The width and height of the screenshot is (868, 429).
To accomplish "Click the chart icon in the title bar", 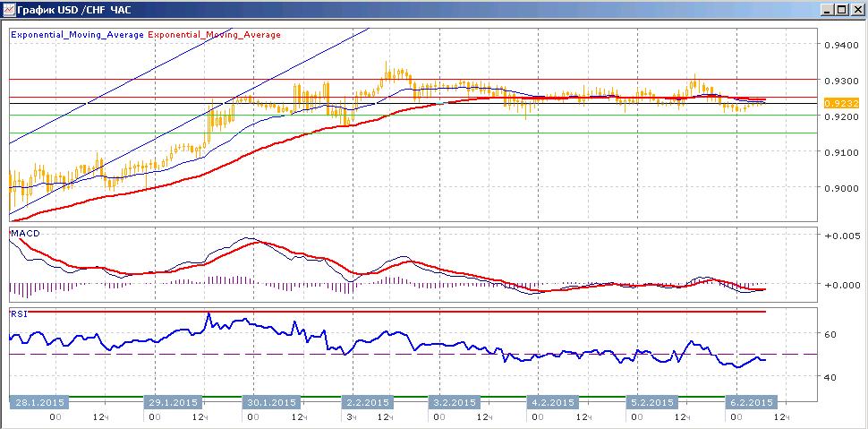I will point(8,10).
